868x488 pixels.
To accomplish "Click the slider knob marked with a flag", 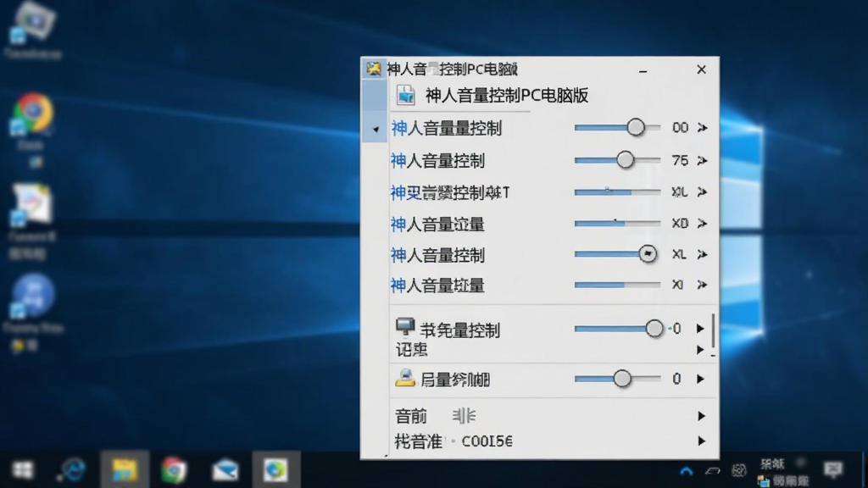I will (x=647, y=254).
